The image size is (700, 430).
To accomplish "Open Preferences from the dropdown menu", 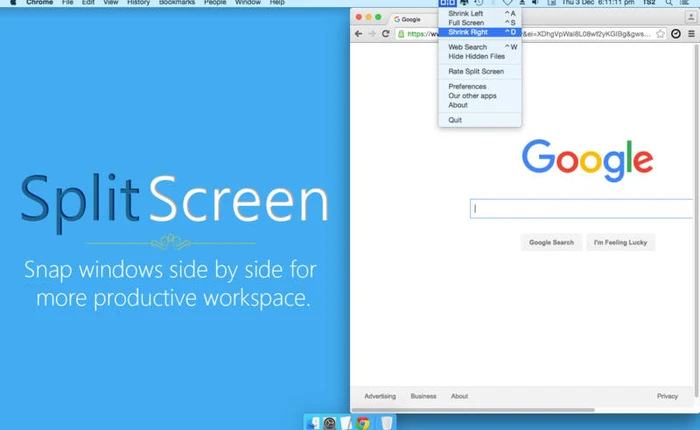I will pyautogui.click(x=467, y=86).
